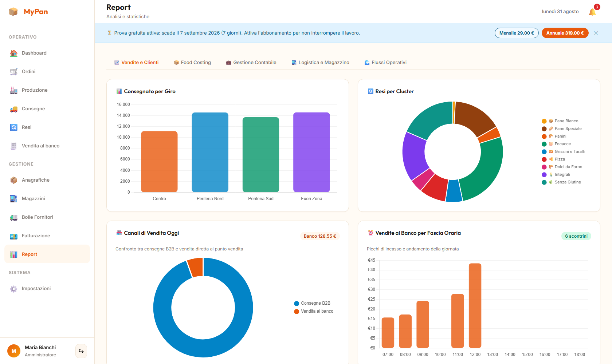The width and height of the screenshot is (612, 364).
Task: Select the Vendita al banco receipt icon
Action: pyautogui.click(x=14, y=146)
